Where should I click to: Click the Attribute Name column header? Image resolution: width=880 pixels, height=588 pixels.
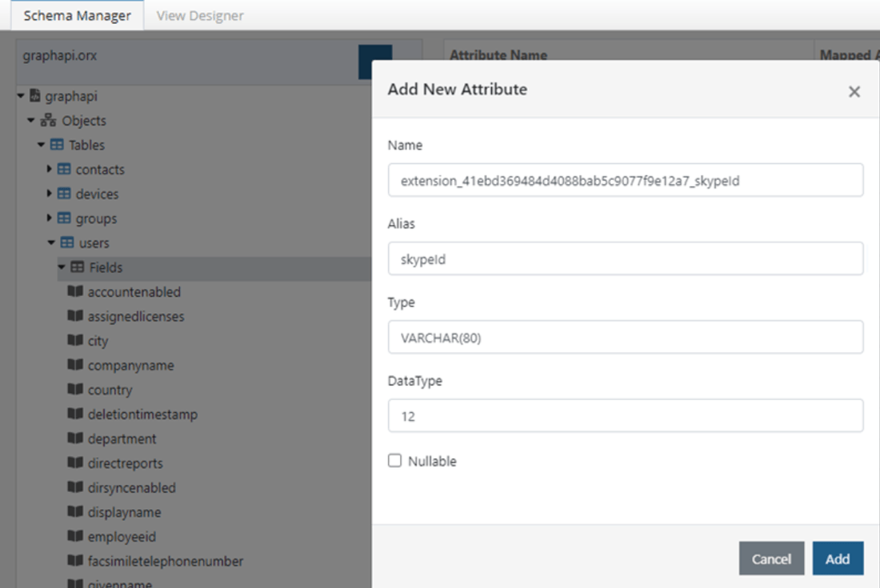498,55
